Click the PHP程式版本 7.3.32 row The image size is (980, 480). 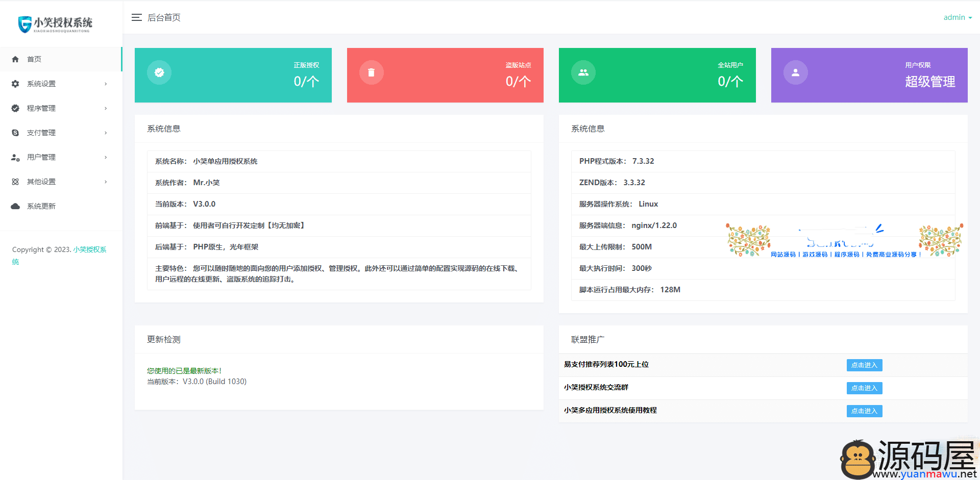[763, 161]
